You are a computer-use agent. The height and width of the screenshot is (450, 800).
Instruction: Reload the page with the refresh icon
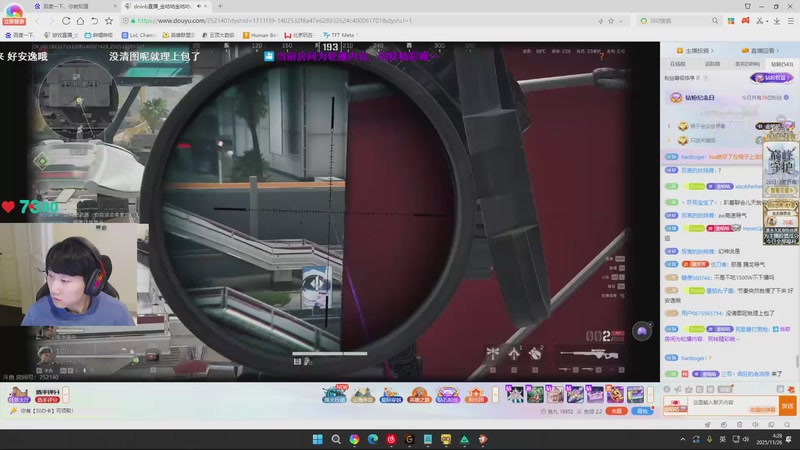click(x=66, y=21)
